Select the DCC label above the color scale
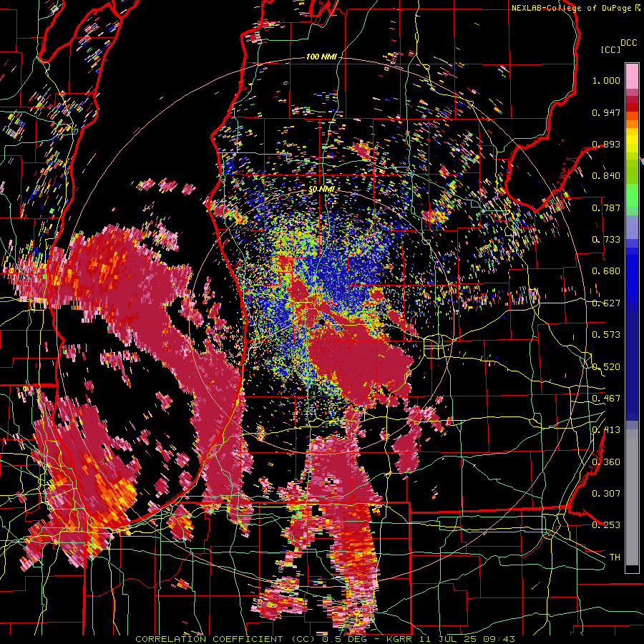The width and height of the screenshot is (644, 644). coord(628,42)
